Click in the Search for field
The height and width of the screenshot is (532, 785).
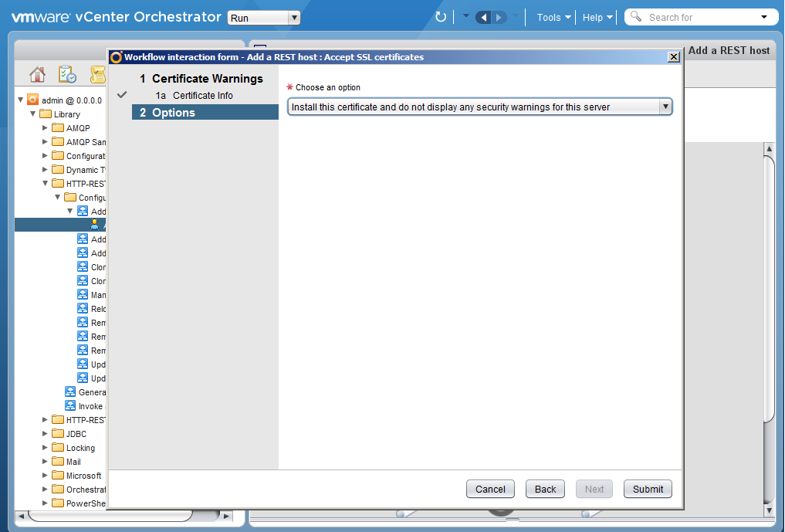[701, 18]
